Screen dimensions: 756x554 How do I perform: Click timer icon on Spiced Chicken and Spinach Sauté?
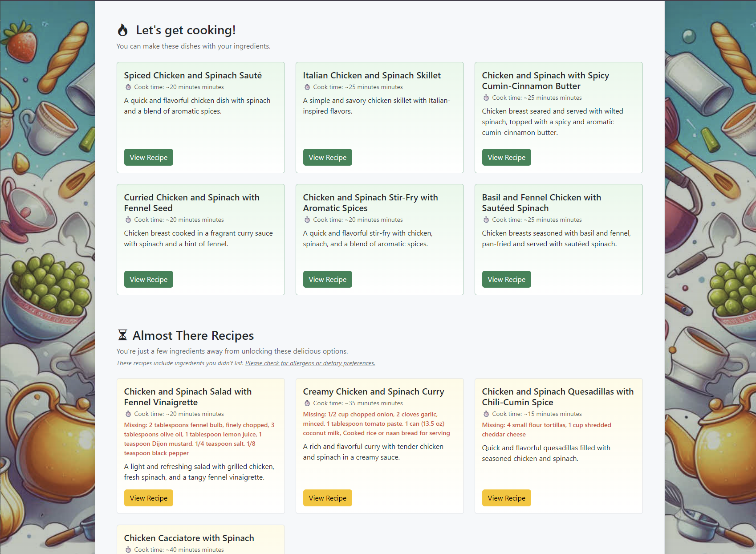coord(128,87)
